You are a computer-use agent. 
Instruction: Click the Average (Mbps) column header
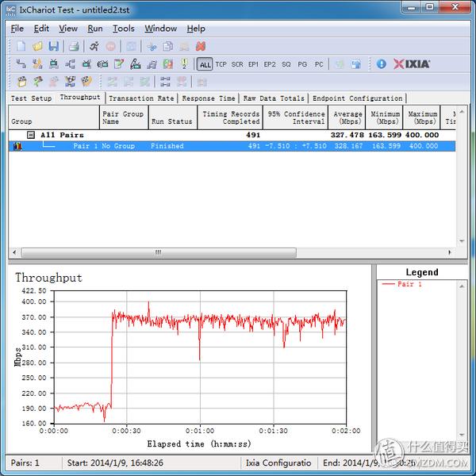pyautogui.click(x=347, y=117)
